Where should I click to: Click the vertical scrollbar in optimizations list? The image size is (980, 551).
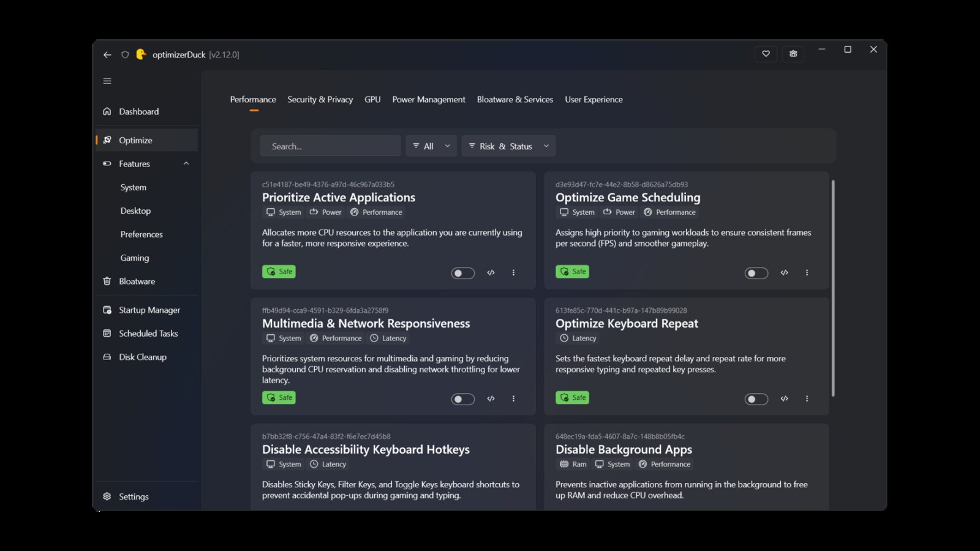coord(833,288)
